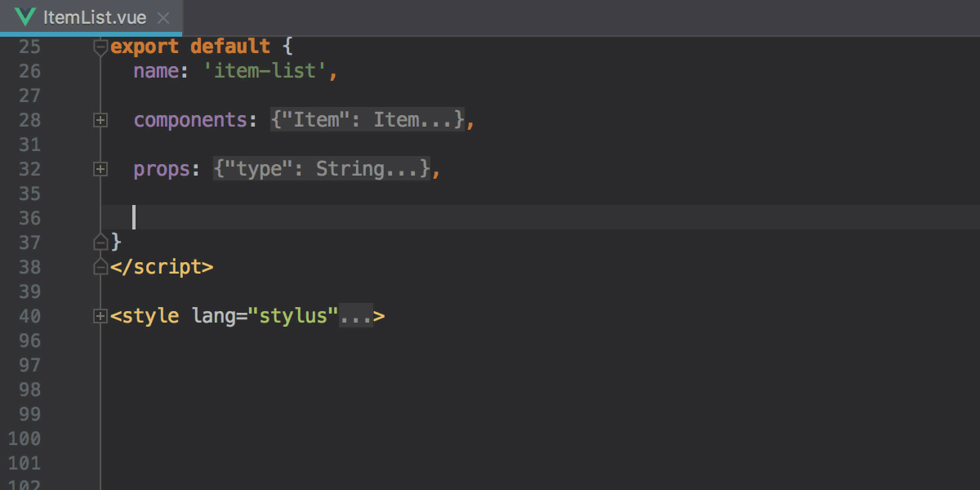The height and width of the screenshot is (490, 980).
Task: Expand the collapsed style block on line 40
Action: pyautogui.click(x=100, y=316)
